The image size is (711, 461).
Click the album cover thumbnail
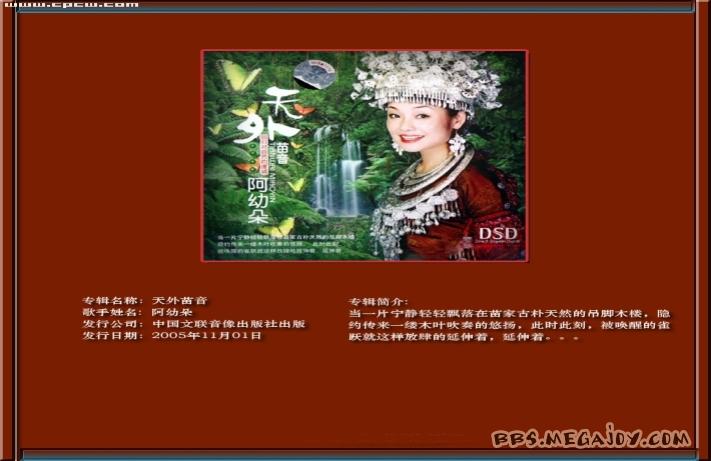364,155
